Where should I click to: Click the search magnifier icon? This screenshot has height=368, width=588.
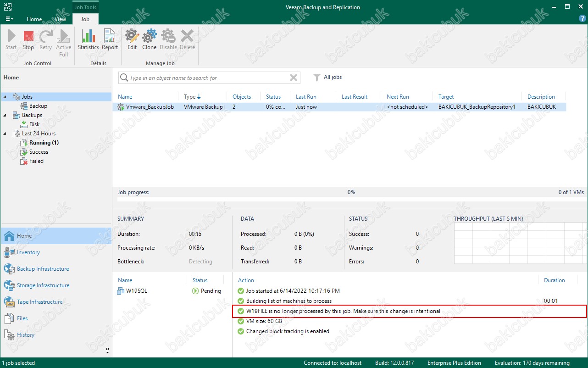[124, 78]
